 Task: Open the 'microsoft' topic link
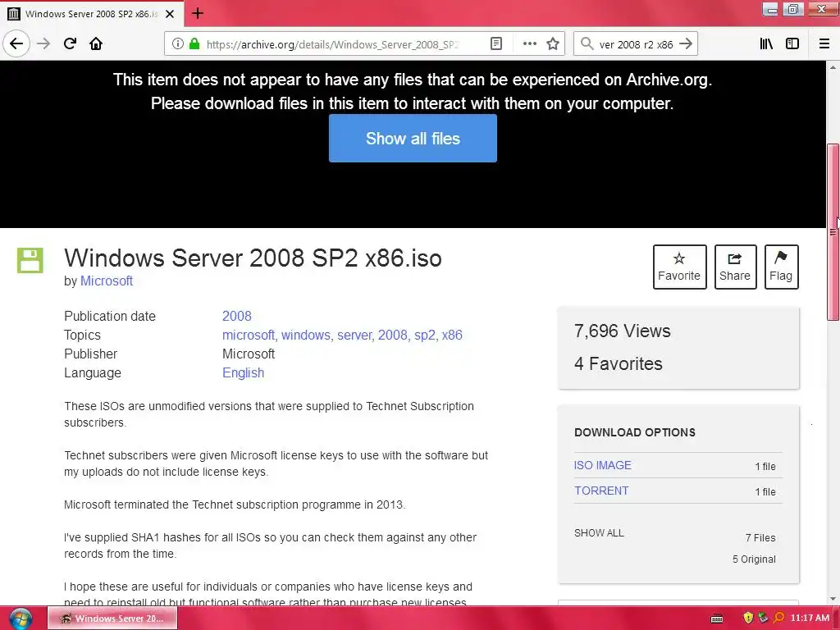pos(249,335)
